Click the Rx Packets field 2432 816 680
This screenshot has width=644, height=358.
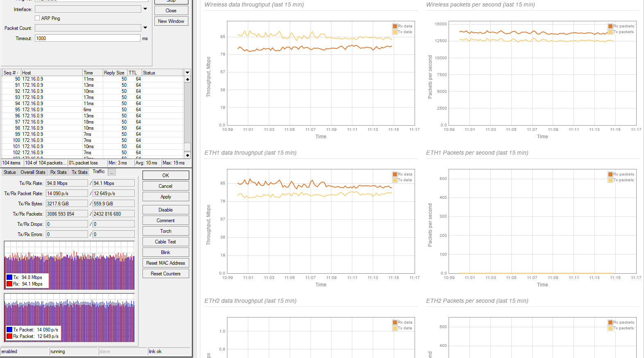113,214
